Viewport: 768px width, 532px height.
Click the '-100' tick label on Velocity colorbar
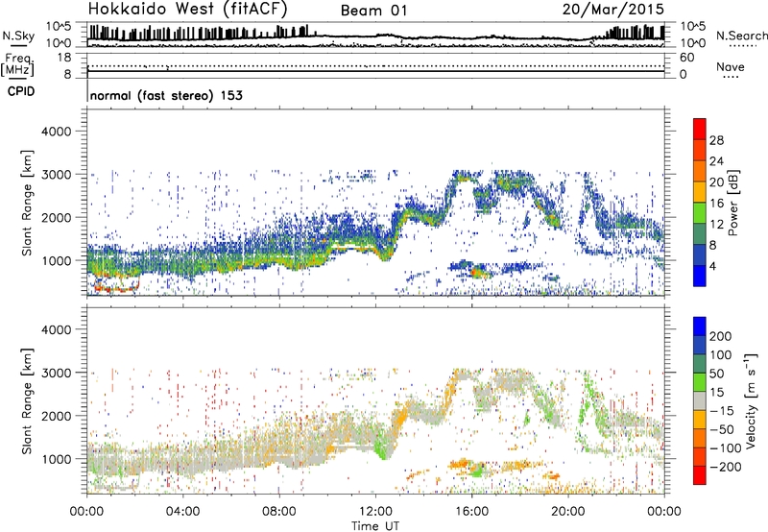click(726, 448)
